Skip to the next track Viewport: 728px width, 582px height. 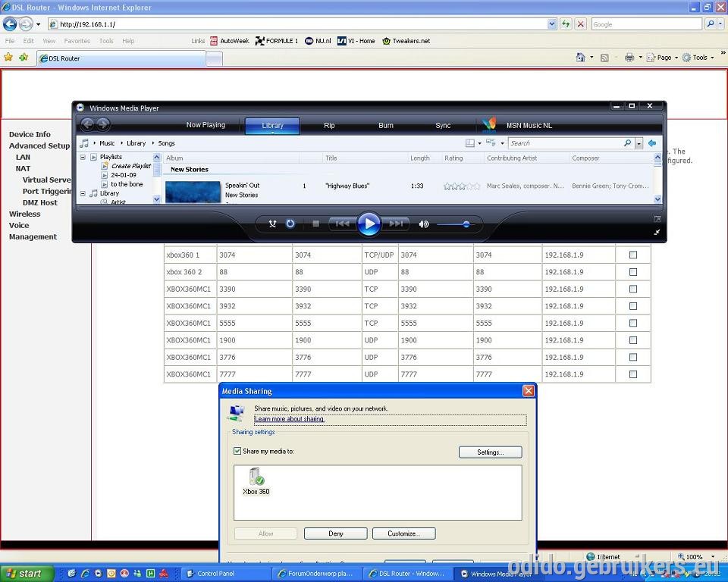(396, 224)
